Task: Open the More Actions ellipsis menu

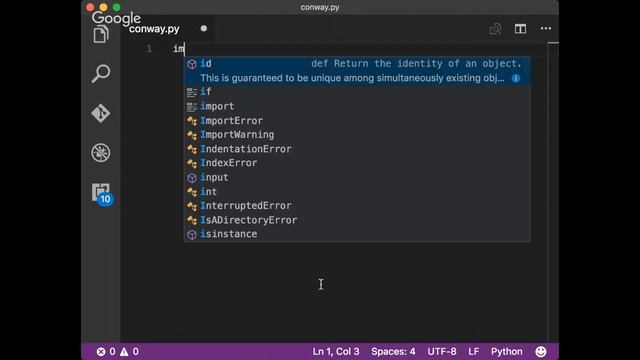Action: [546, 29]
